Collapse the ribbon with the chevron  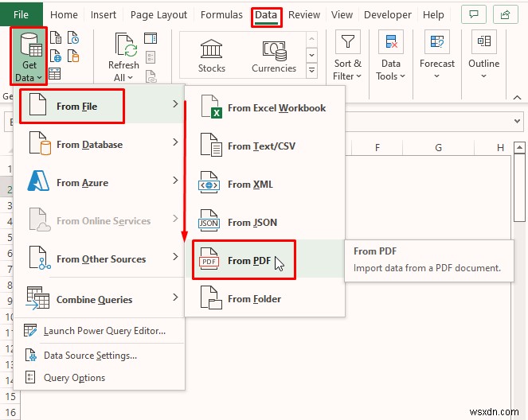pyautogui.click(x=517, y=98)
